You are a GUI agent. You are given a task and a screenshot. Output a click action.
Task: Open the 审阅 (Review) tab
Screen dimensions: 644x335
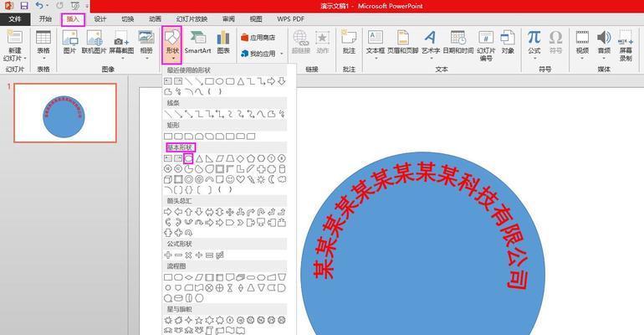click(228, 19)
